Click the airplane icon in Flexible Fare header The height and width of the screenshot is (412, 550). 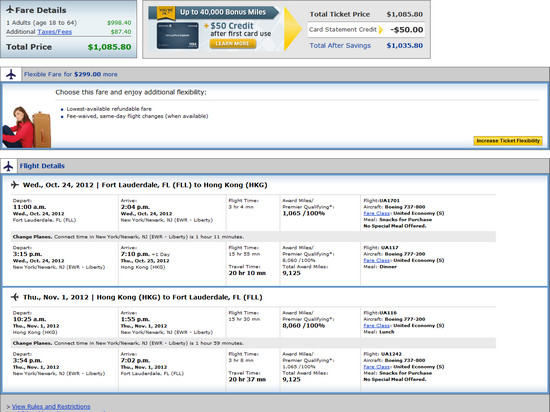click(11, 74)
